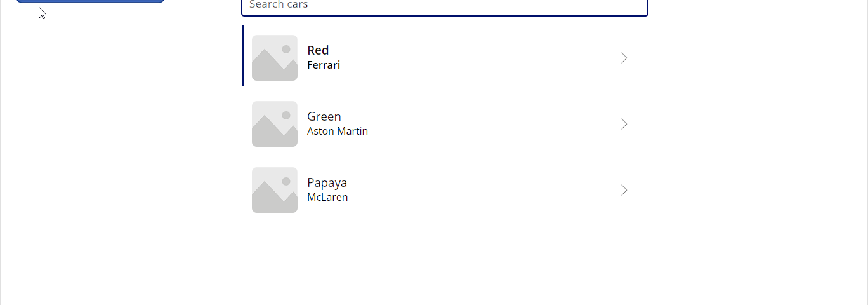Image resolution: width=868 pixels, height=305 pixels.
Task: Select the "McLaren" subtitle text
Action: [x=327, y=197]
